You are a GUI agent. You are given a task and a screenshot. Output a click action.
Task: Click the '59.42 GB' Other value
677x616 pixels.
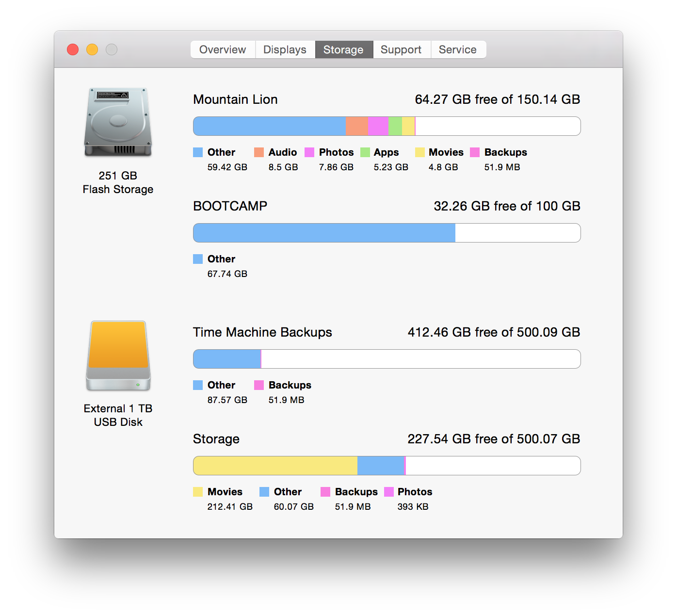click(x=227, y=167)
